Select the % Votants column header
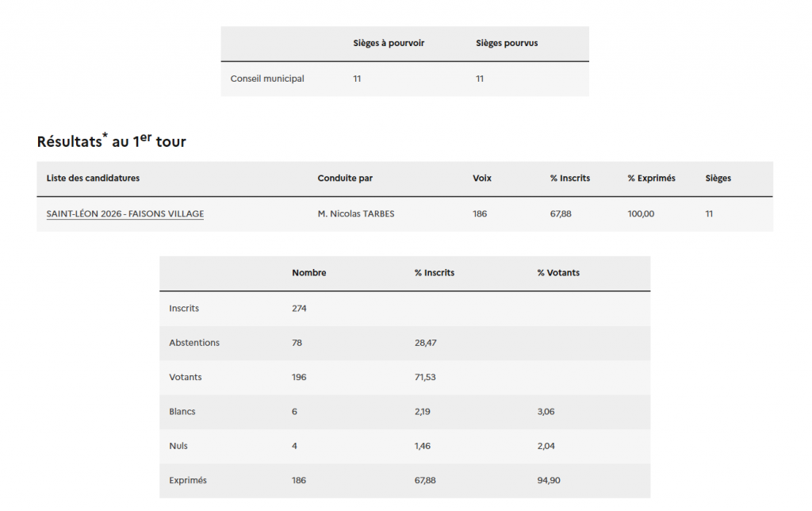Screen dimensions: 812x511 (x=558, y=273)
